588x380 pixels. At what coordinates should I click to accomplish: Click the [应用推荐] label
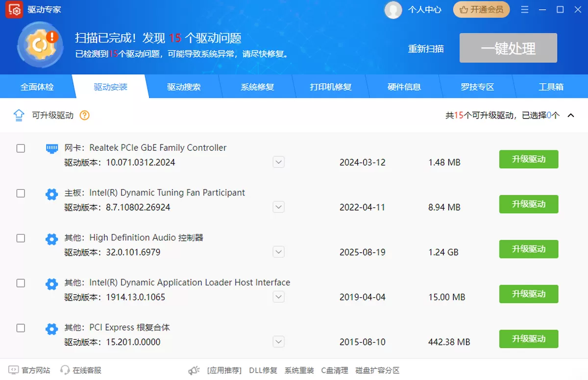tap(224, 370)
